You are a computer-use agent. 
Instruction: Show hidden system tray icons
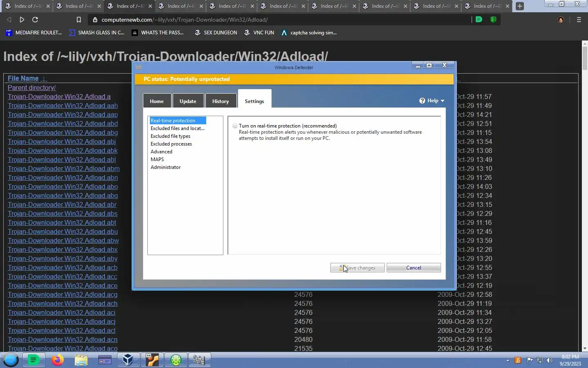tap(508, 360)
